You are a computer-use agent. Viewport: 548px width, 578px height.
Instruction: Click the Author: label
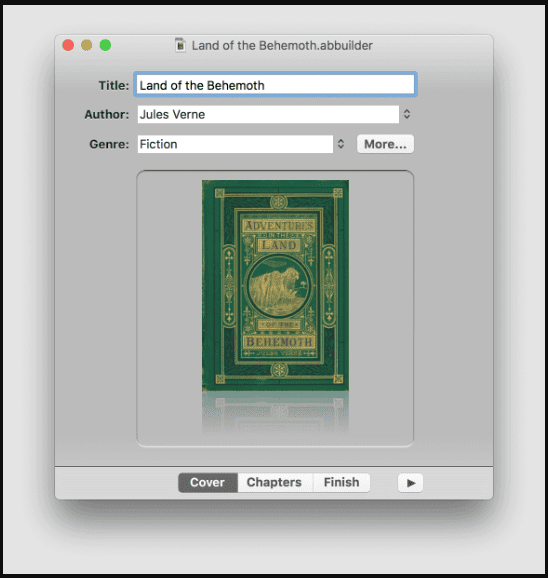tap(107, 114)
